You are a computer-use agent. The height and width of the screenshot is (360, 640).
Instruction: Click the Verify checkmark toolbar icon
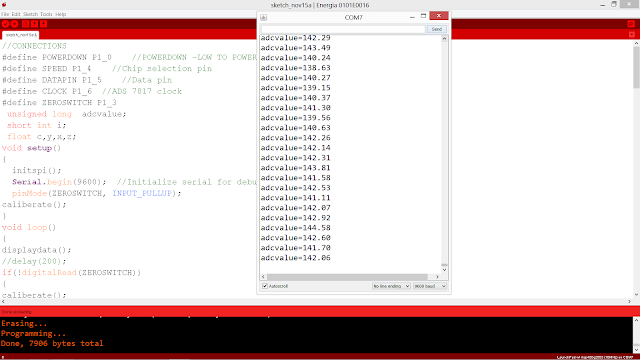point(5,24)
